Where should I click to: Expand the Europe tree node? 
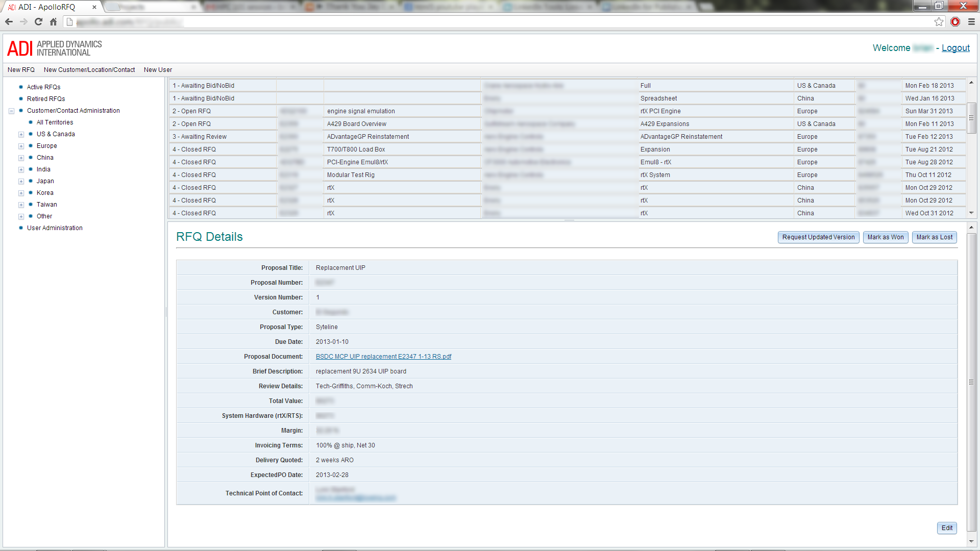[21, 146]
